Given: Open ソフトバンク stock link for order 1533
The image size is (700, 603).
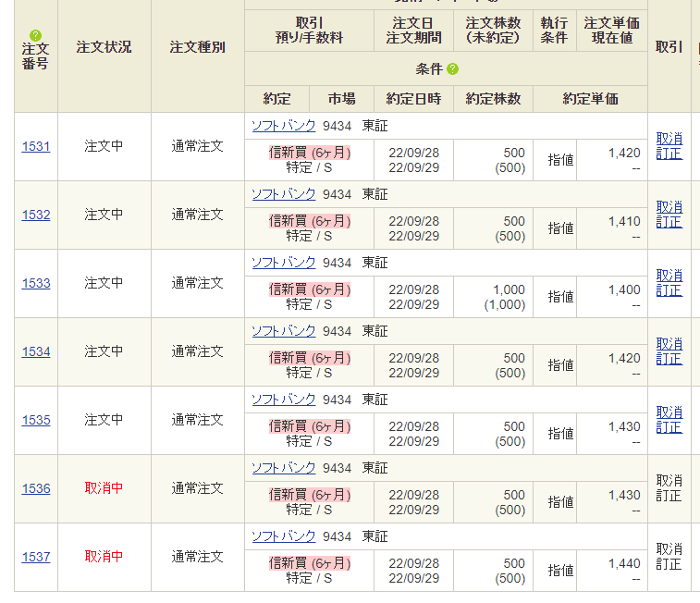Looking at the screenshot, I should (284, 263).
